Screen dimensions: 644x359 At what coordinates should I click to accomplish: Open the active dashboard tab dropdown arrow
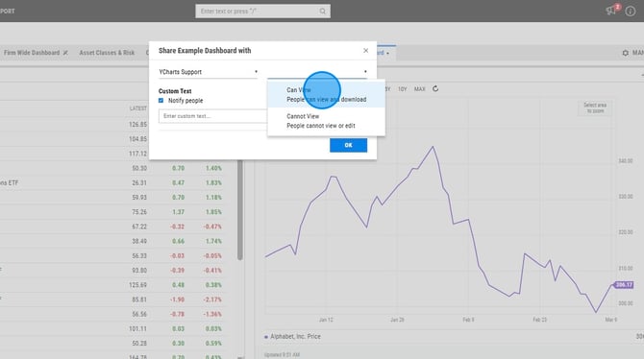pyautogui.click(x=387, y=54)
